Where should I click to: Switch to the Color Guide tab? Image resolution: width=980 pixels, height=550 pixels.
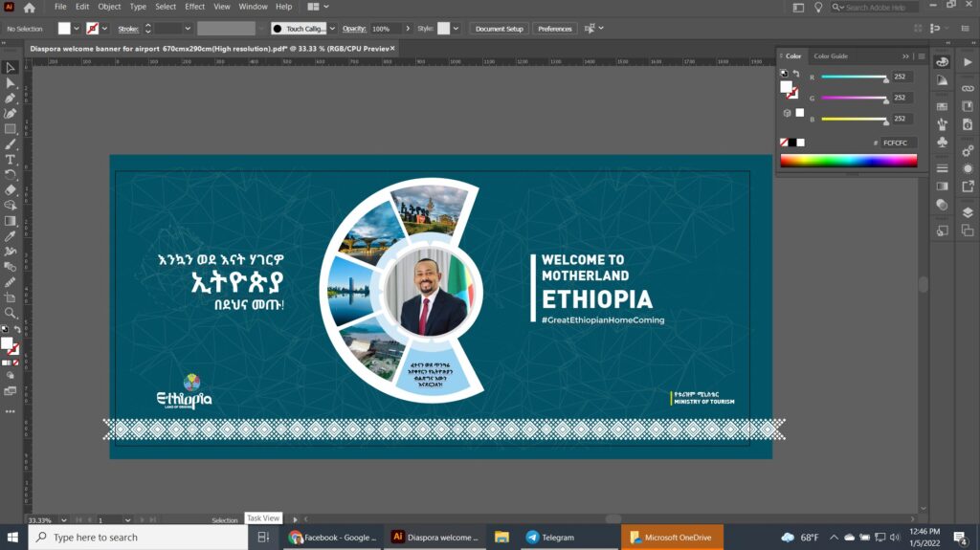tap(831, 56)
